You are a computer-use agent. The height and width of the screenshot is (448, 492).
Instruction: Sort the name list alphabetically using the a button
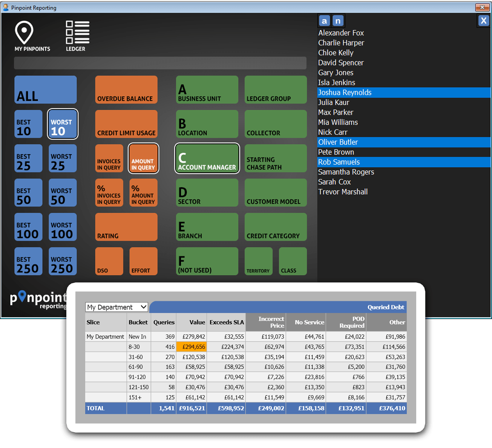coord(324,21)
